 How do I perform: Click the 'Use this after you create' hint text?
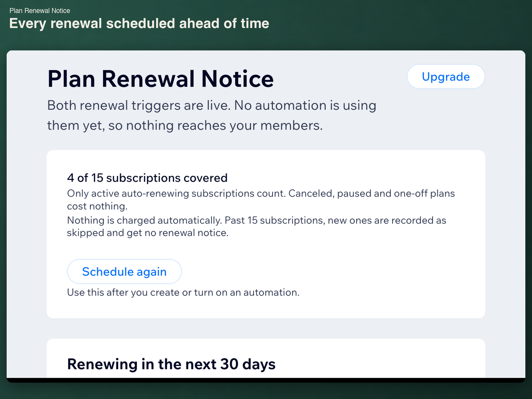(183, 292)
